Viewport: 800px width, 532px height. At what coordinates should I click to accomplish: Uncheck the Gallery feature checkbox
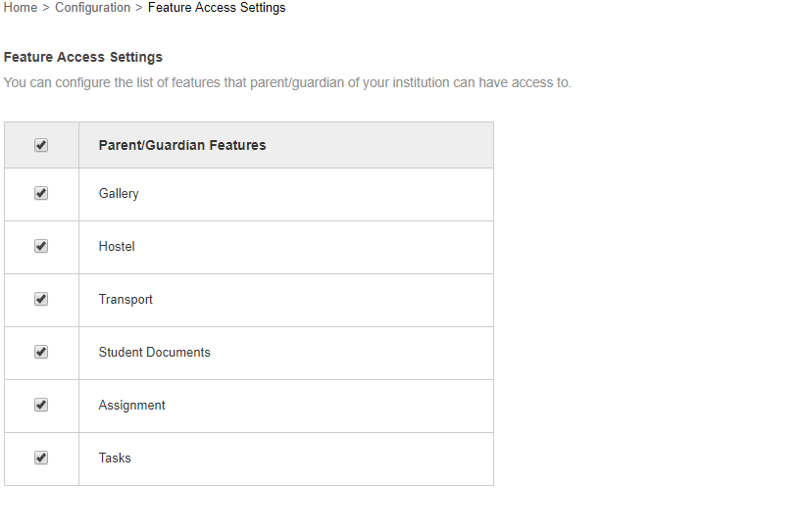click(x=41, y=194)
